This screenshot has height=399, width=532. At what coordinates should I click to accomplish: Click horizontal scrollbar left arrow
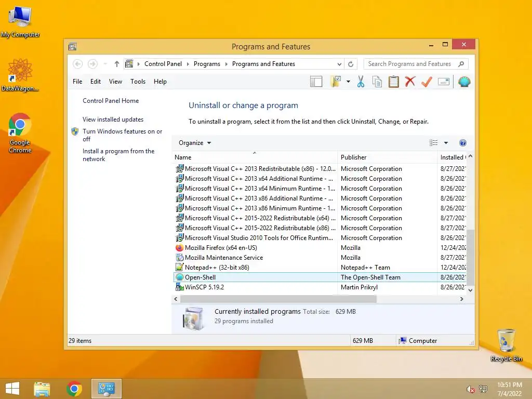pyautogui.click(x=176, y=299)
